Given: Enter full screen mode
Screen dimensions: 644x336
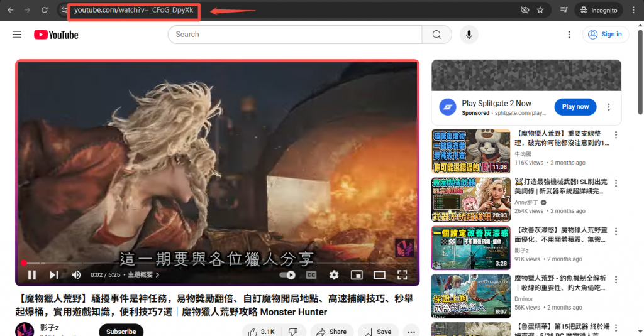Looking at the screenshot, I should (402, 275).
